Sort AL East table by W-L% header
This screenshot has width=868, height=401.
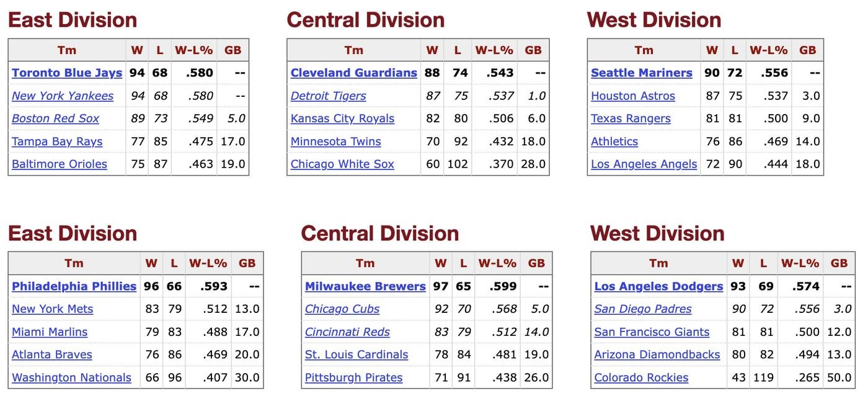click(193, 50)
